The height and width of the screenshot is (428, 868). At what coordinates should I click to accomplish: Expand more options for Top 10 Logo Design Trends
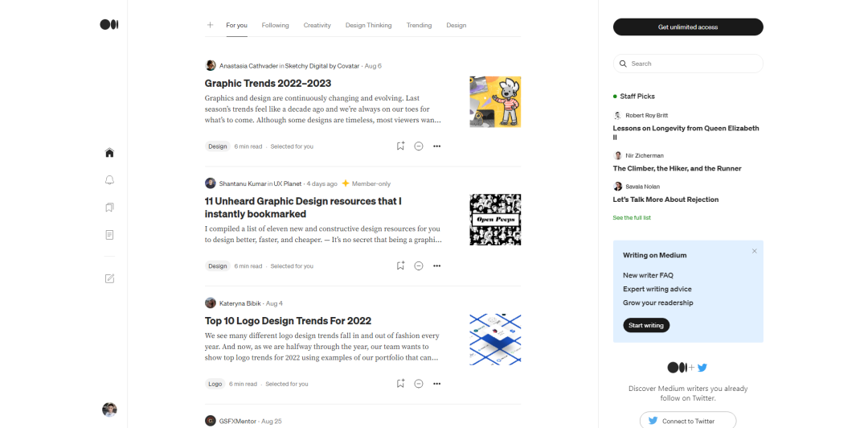tap(436, 384)
